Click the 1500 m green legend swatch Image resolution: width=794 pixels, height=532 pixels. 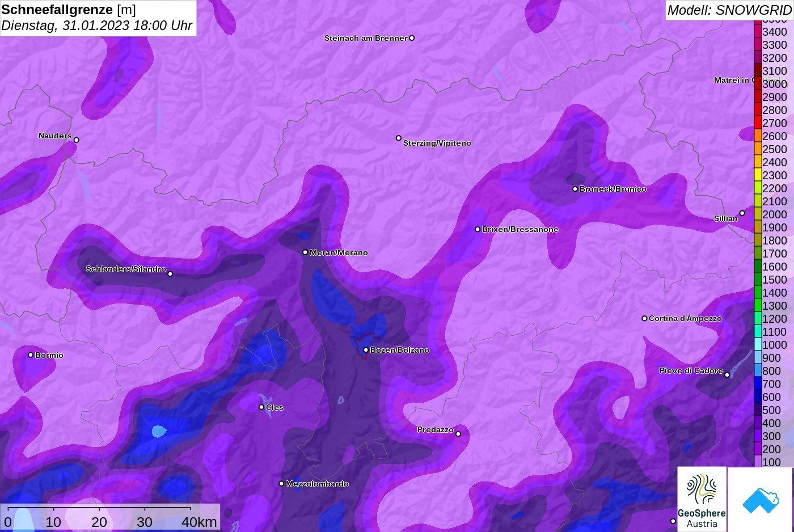tap(758, 279)
